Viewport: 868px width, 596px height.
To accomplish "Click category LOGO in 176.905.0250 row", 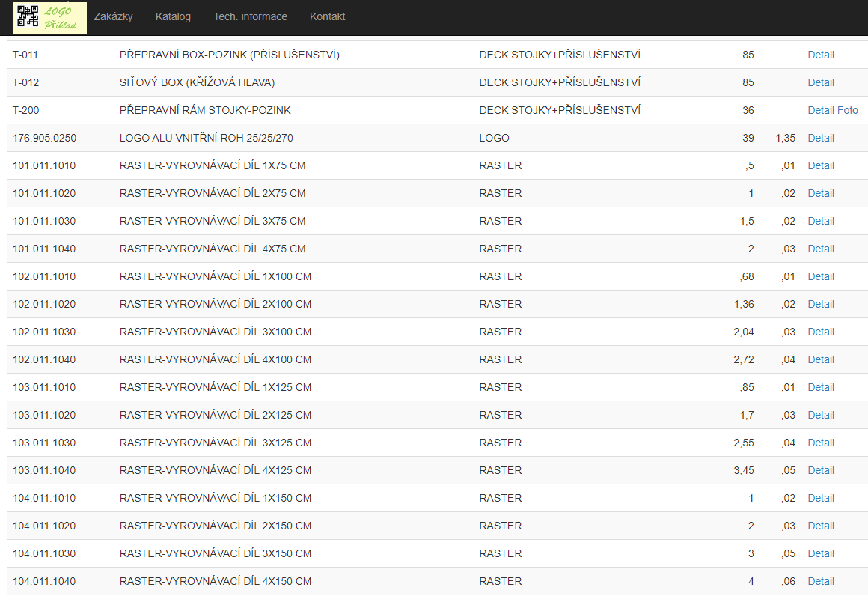I will click(495, 138).
